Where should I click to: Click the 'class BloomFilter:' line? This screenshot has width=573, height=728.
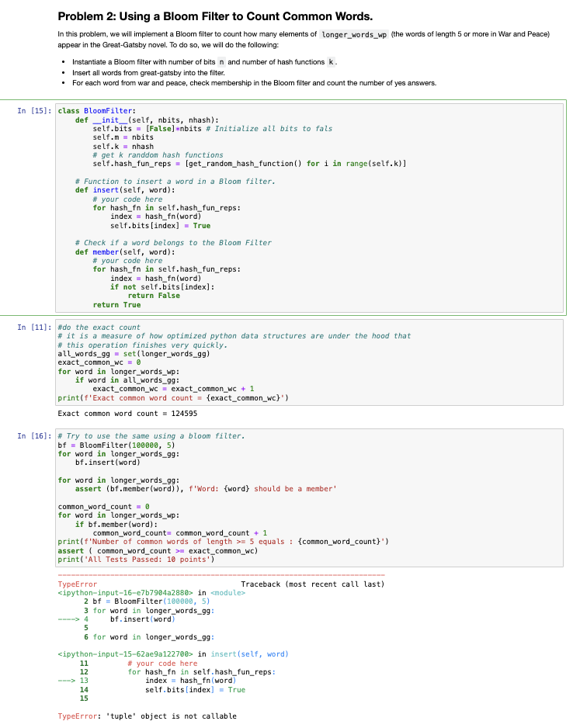point(96,111)
